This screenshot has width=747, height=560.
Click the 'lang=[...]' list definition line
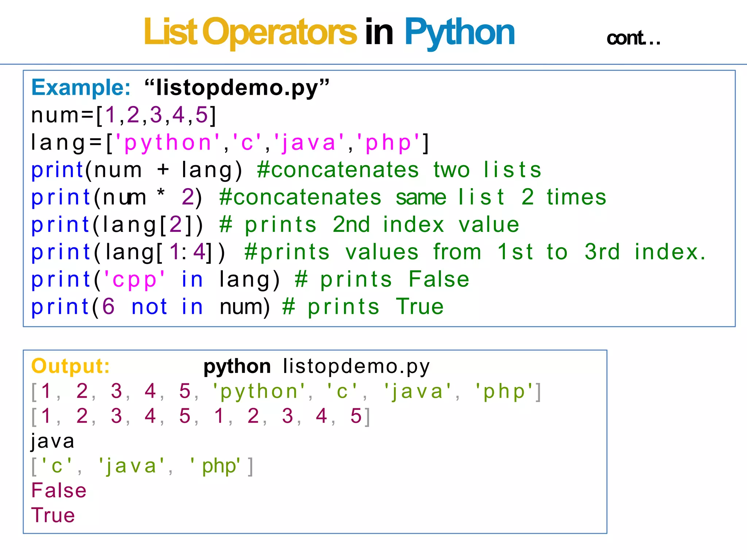[230, 143]
